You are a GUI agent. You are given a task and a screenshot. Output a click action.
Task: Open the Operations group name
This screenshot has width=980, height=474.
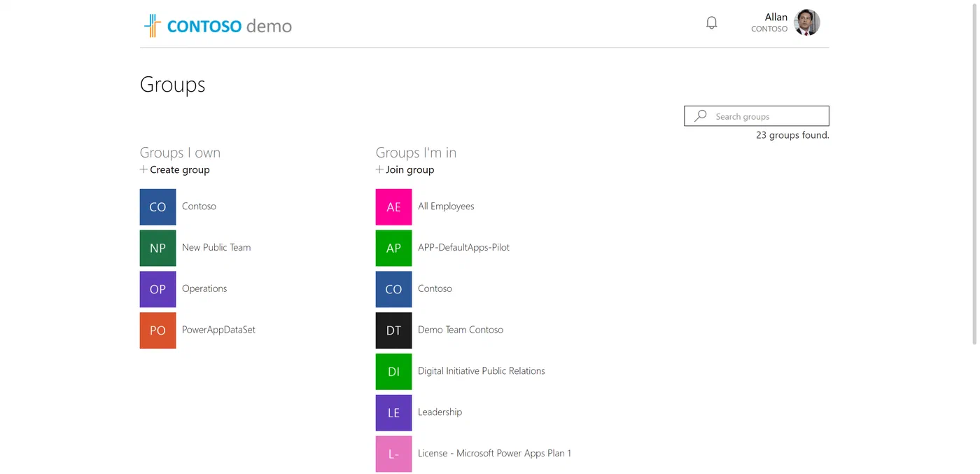tap(204, 288)
